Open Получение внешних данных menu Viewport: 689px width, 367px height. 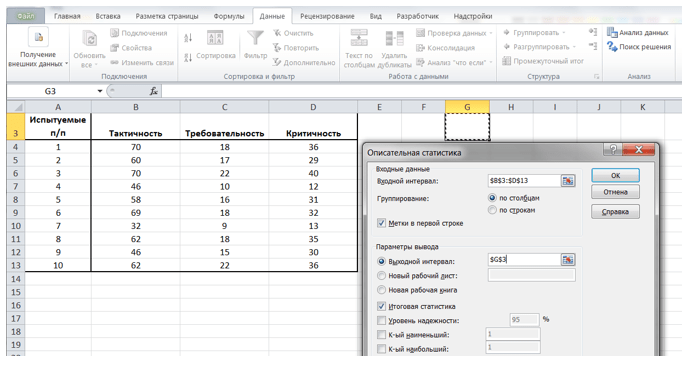[x=38, y=48]
